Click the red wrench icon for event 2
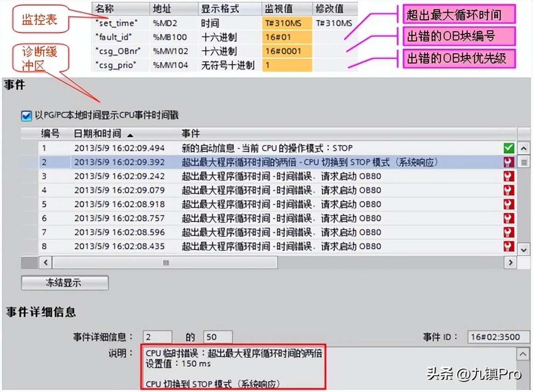Image resolution: width=533 pixels, height=392 pixels. coord(508,162)
